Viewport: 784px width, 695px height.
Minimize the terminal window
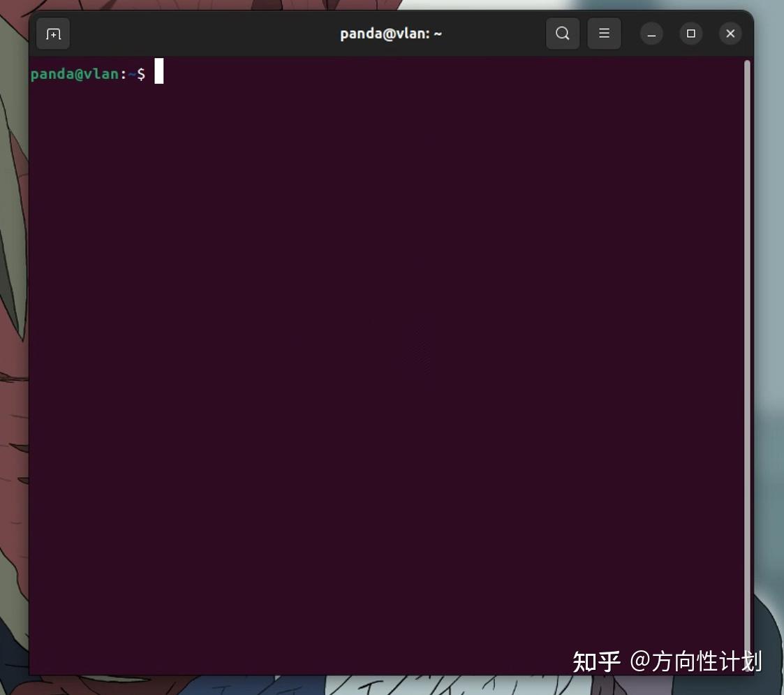click(x=651, y=34)
